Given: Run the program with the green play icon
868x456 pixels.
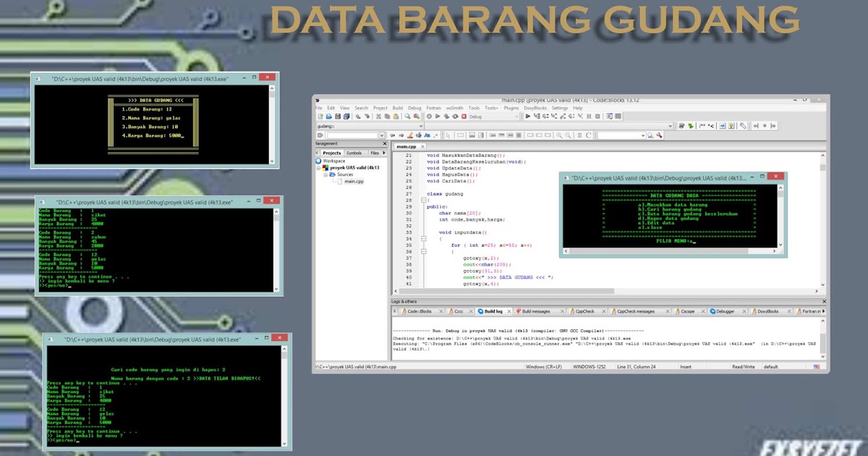Looking at the screenshot, I should 438,117.
